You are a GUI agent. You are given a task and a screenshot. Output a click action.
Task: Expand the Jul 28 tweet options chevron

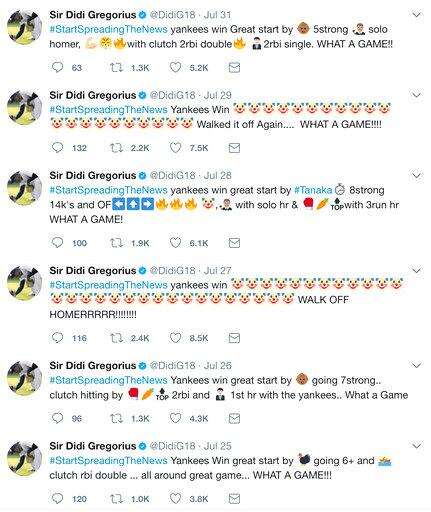(x=416, y=175)
